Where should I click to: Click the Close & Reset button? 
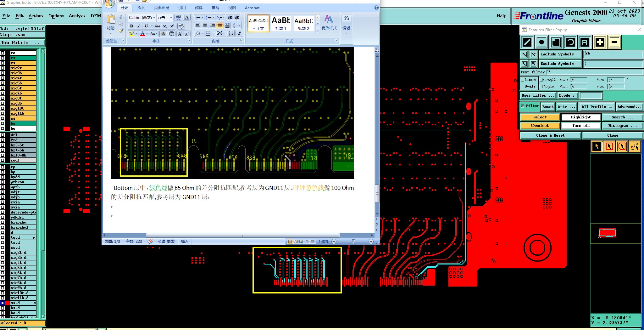(x=550, y=135)
